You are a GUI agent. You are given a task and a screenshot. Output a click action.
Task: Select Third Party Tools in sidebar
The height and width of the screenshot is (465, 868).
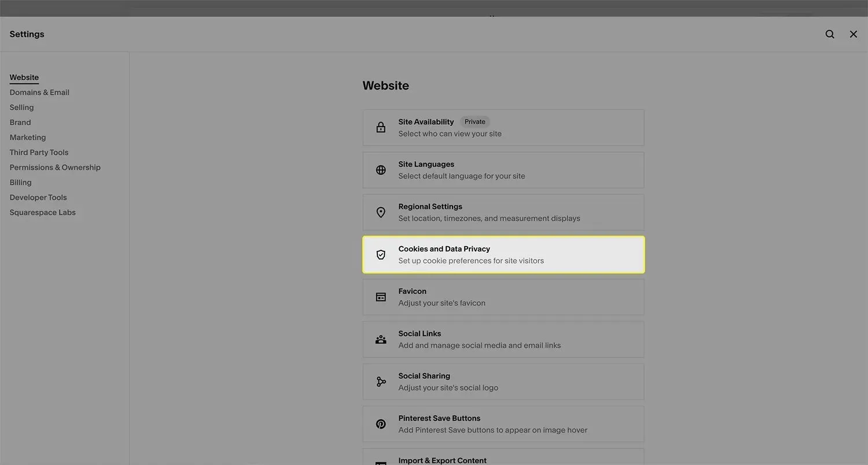(39, 153)
